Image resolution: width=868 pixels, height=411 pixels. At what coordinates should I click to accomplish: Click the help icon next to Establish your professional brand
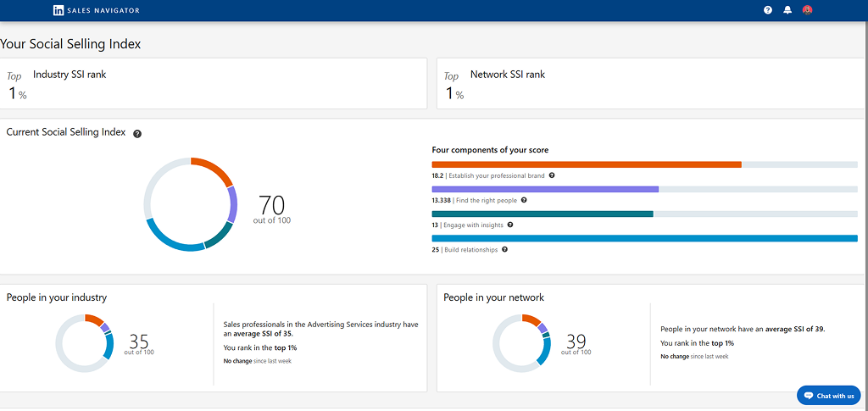click(x=551, y=175)
